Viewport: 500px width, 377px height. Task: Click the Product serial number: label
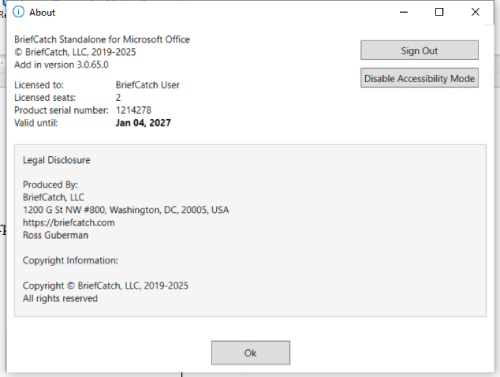tap(61, 110)
